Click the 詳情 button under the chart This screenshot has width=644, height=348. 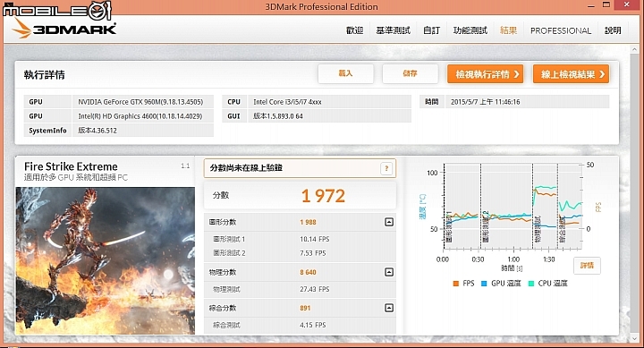click(x=587, y=266)
